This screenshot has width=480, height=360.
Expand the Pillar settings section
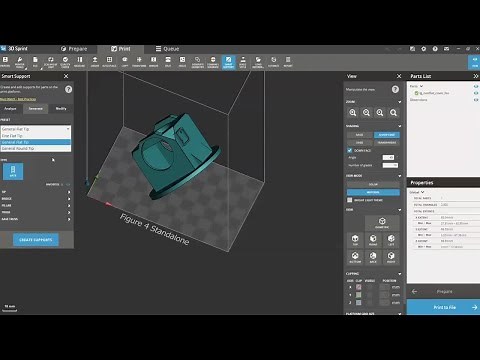click(69, 206)
